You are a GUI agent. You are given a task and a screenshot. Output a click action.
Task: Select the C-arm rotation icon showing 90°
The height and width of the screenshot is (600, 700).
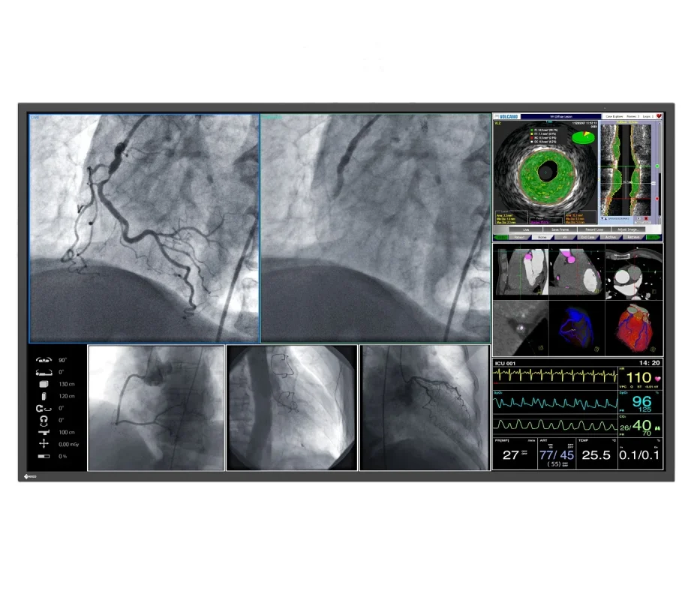pyautogui.click(x=44, y=360)
